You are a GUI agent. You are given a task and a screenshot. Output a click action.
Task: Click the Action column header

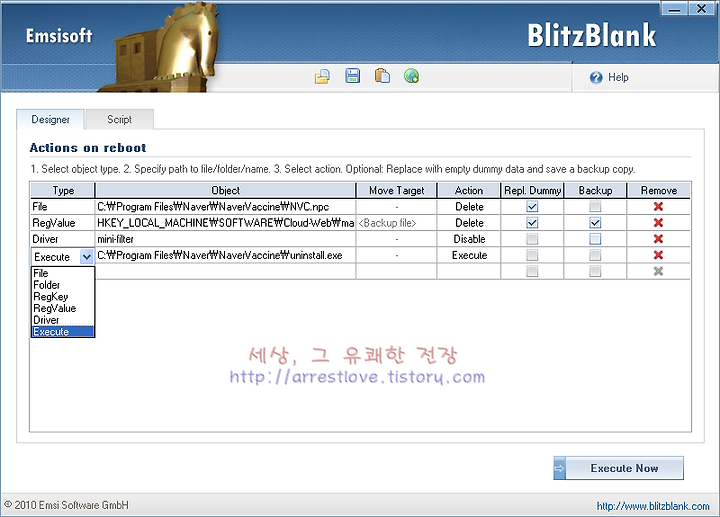click(469, 190)
